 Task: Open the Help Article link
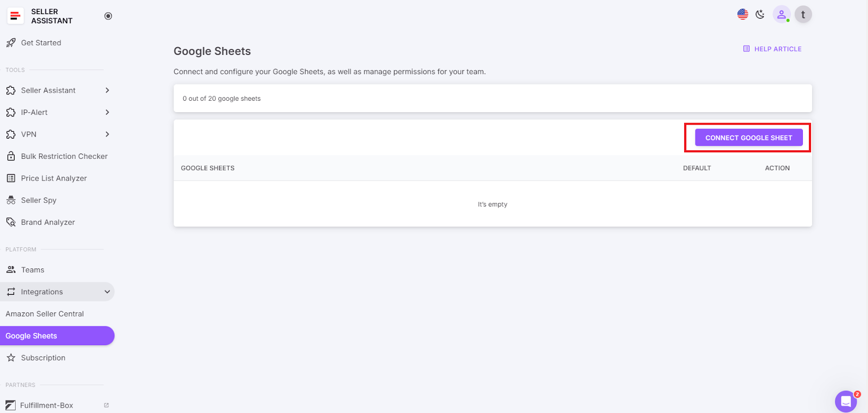point(772,49)
